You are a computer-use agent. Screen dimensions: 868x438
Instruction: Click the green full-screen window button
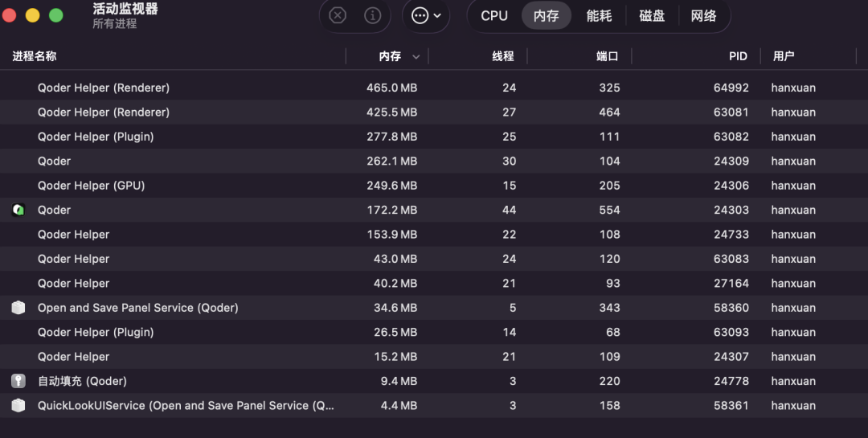pos(56,15)
